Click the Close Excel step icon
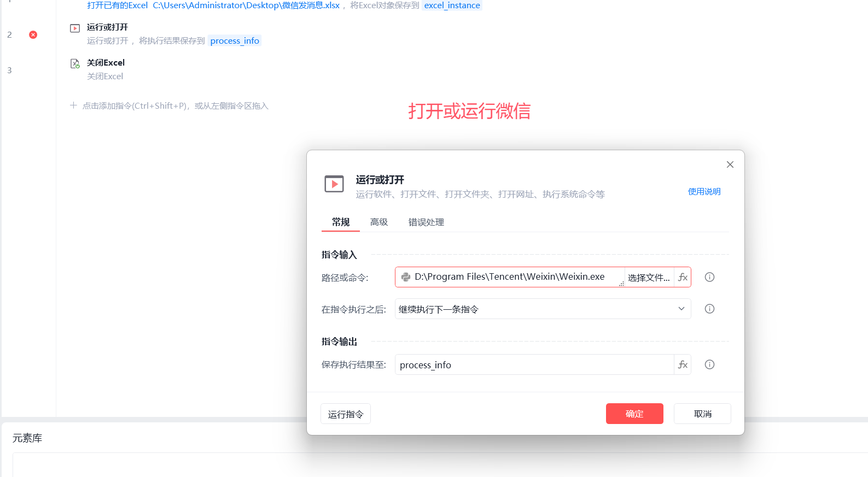This screenshot has width=868, height=477. click(x=75, y=63)
